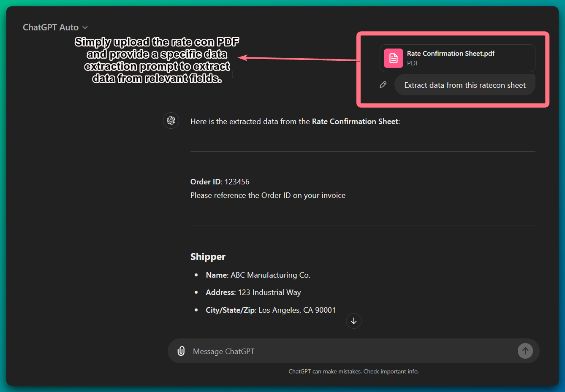Open the Check important info disclaimer link
Viewport: 565px width, 392px height.
coord(391,371)
